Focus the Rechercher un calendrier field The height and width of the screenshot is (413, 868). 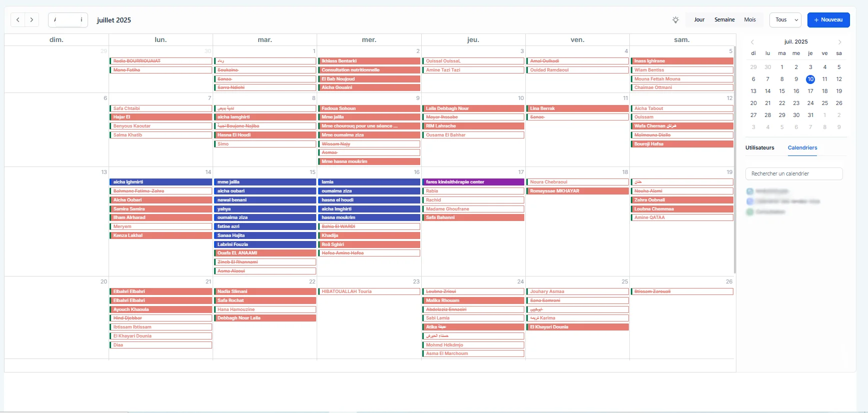tap(794, 173)
